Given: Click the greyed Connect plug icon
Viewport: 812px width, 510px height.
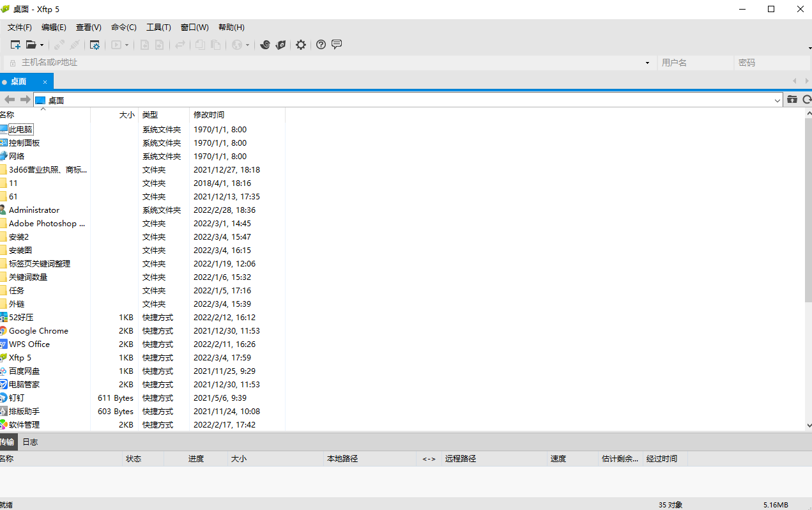Looking at the screenshot, I should pos(59,45).
